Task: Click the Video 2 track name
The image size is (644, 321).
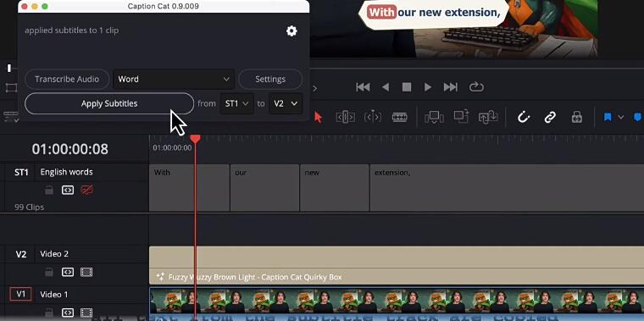Action: (x=54, y=254)
